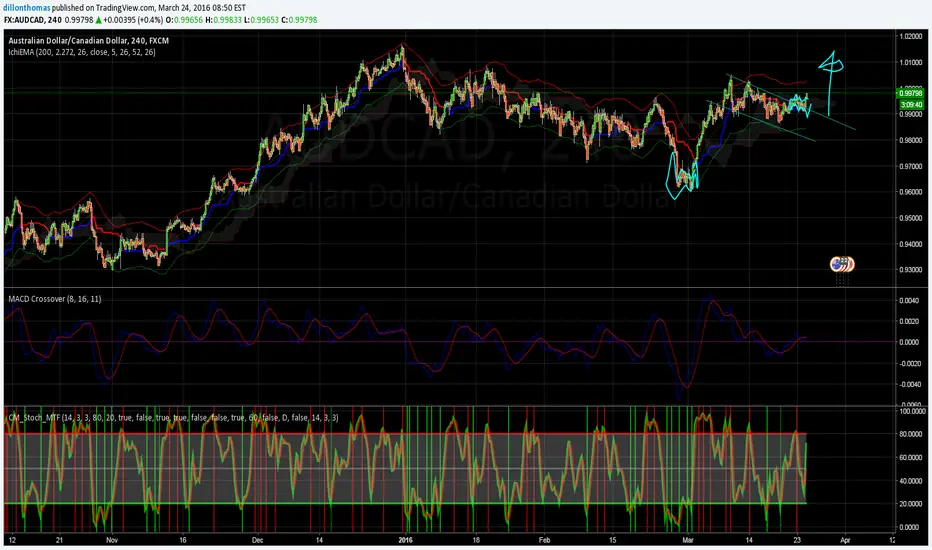Click the 21 date on time axis
This screenshot has width=932, height=550.
[x=59, y=540]
